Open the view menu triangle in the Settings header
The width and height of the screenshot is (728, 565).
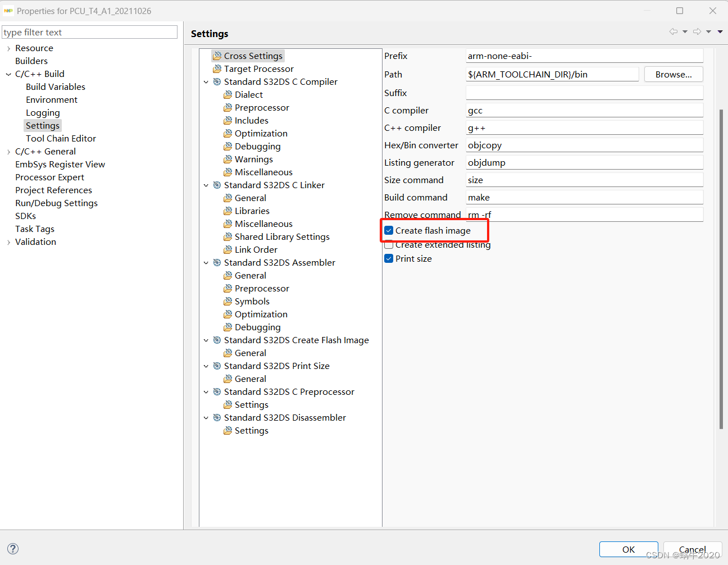tap(720, 31)
